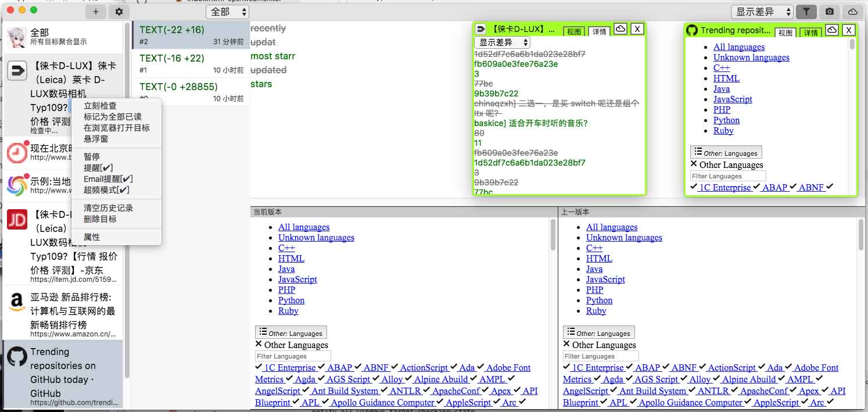Expand Other: Languages button in 当前版本 pane
The width and height of the screenshot is (868, 412).
tap(291, 332)
